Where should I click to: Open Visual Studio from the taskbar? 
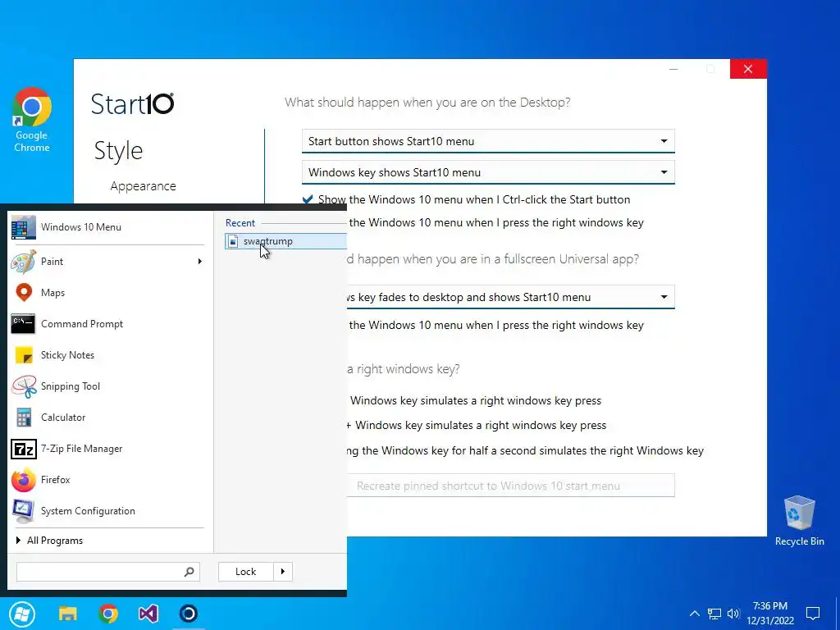coord(148,614)
